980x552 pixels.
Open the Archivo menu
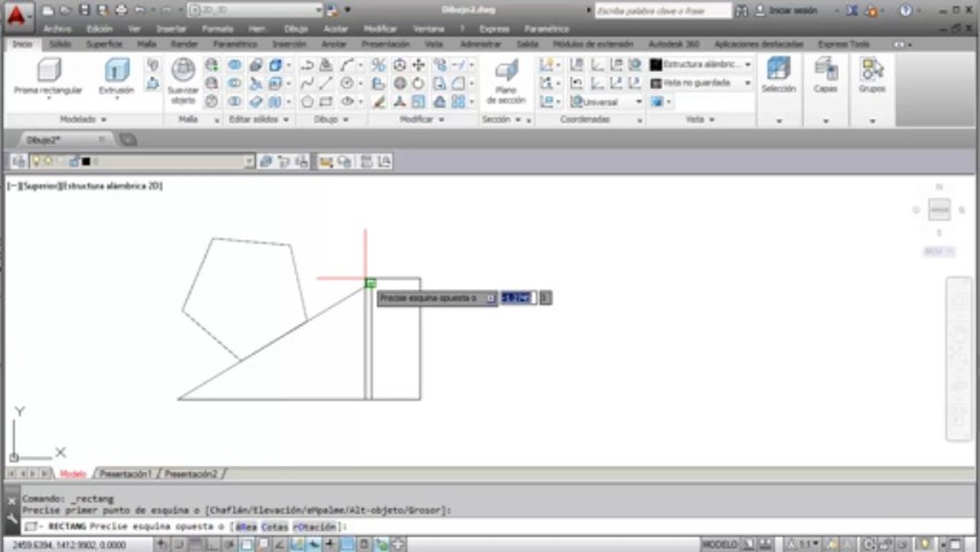pos(57,28)
